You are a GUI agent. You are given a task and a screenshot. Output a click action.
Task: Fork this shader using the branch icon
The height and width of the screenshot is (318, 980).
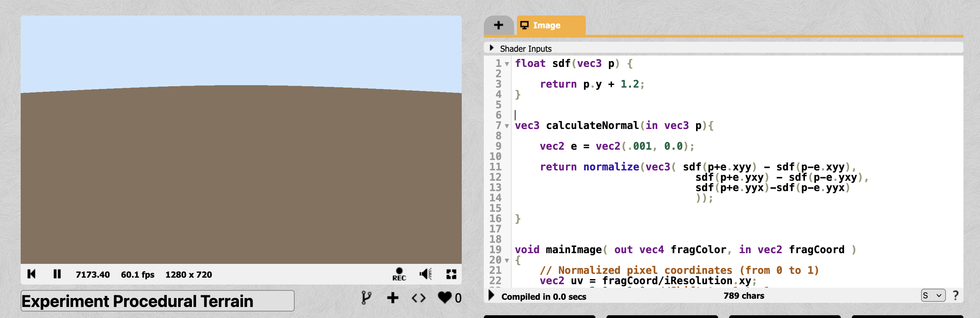[366, 297]
